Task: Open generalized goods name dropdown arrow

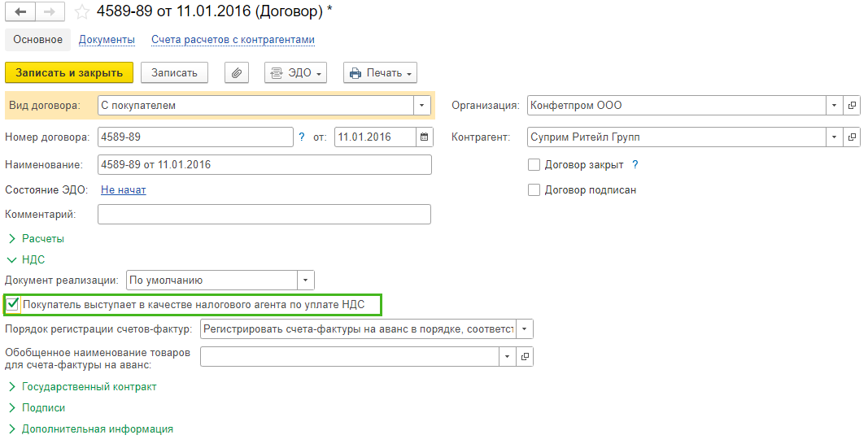Action: coord(507,357)
